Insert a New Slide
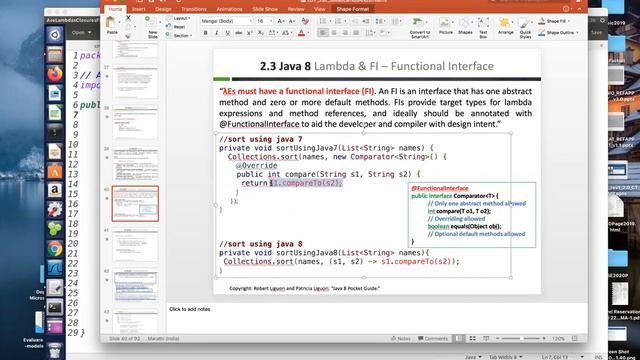Image resolution: width=640 pixels, height=360 pixels. [x=153, y=27]
